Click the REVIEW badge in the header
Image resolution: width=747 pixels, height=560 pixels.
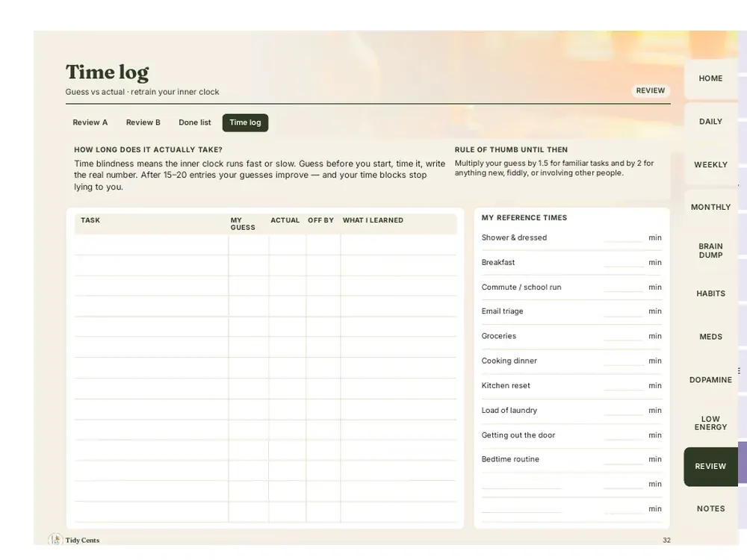651,90
